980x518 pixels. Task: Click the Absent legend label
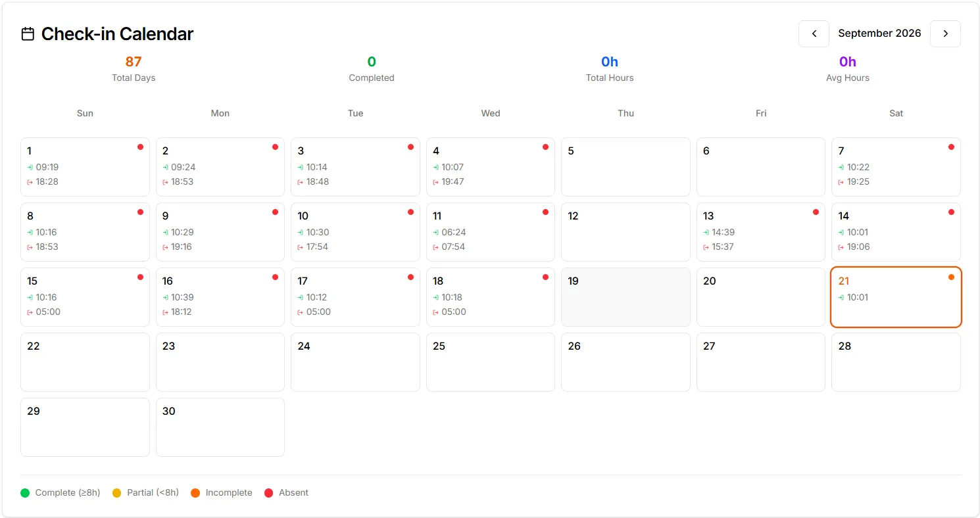[x=293, y=493]
